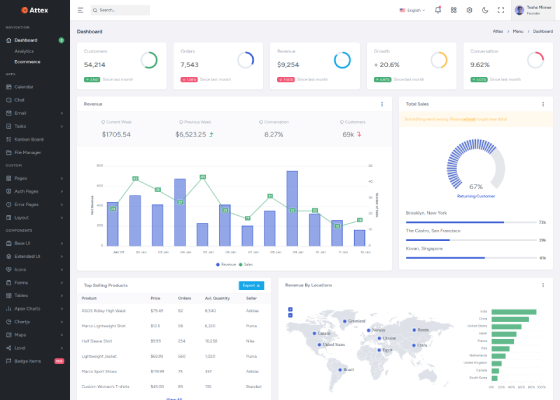Open the English language dropdown
This screenshot has height=400, width=560.
click(412, 10)
